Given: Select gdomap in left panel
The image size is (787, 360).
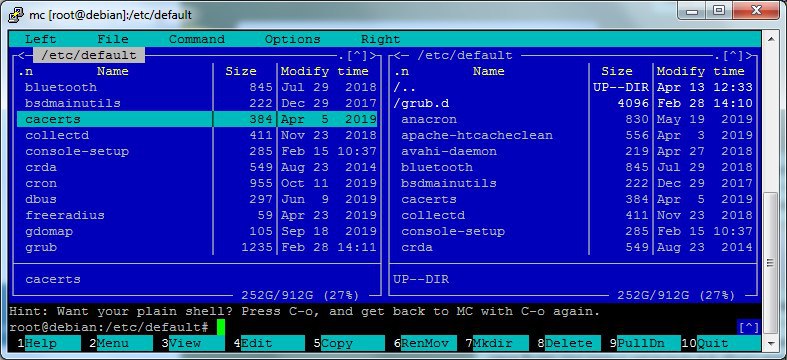Looking at the screenshot, I should (x=197, y=231).
